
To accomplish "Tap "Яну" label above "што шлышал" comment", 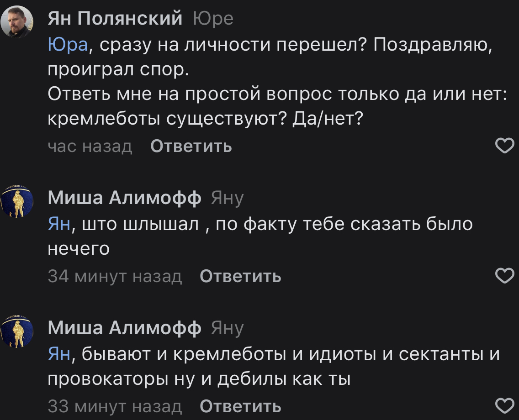I will click(x=227, y=198).
